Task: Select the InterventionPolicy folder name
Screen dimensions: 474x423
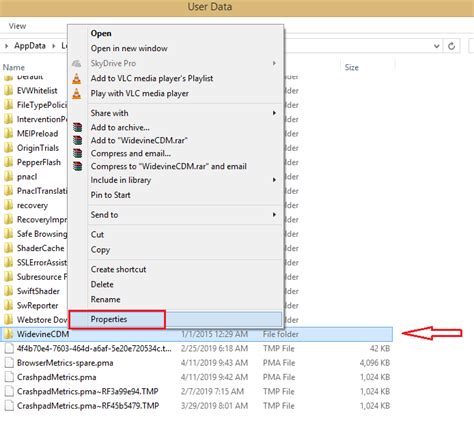Action: point(42,119)
